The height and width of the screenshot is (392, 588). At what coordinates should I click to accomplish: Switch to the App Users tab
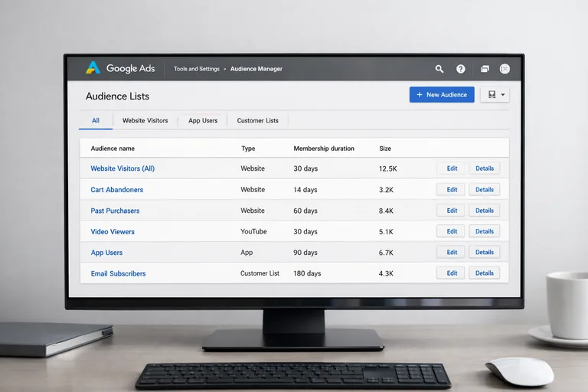(x=203, y=120)
